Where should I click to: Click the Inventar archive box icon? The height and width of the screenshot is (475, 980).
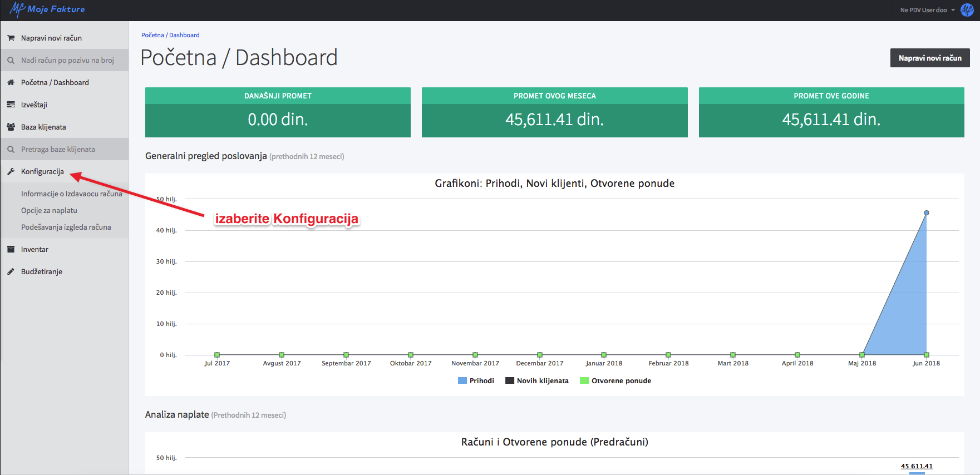pyautogui.click(x=11, y=249)
